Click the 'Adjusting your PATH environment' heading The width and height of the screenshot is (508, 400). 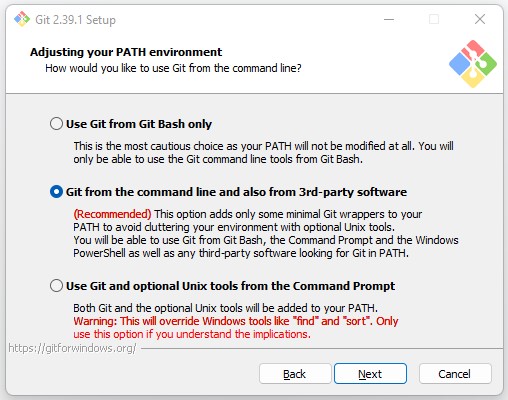(126, 52)
